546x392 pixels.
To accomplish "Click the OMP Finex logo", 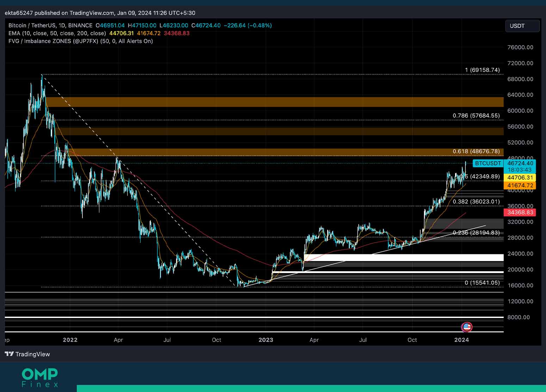I will (x=40, y=377).
